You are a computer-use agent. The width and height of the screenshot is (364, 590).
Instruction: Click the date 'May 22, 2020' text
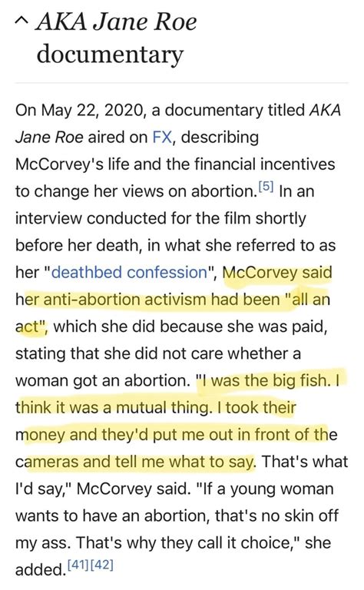[91, 111]
